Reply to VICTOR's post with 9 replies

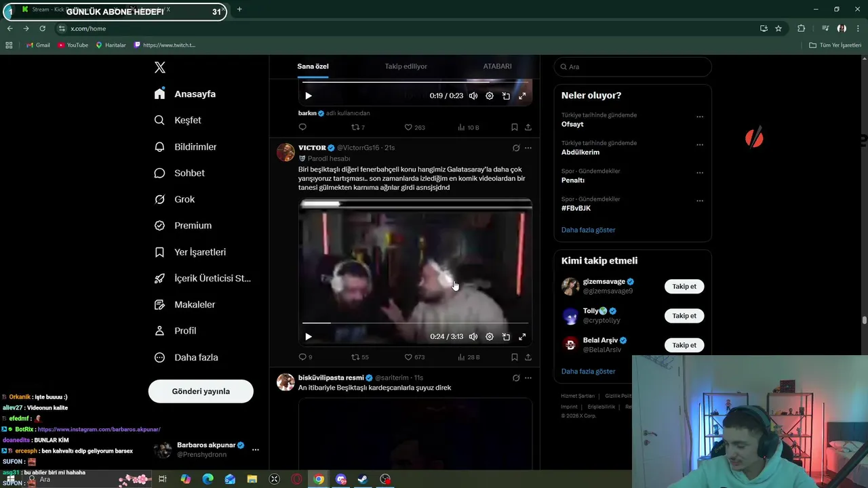305,357
